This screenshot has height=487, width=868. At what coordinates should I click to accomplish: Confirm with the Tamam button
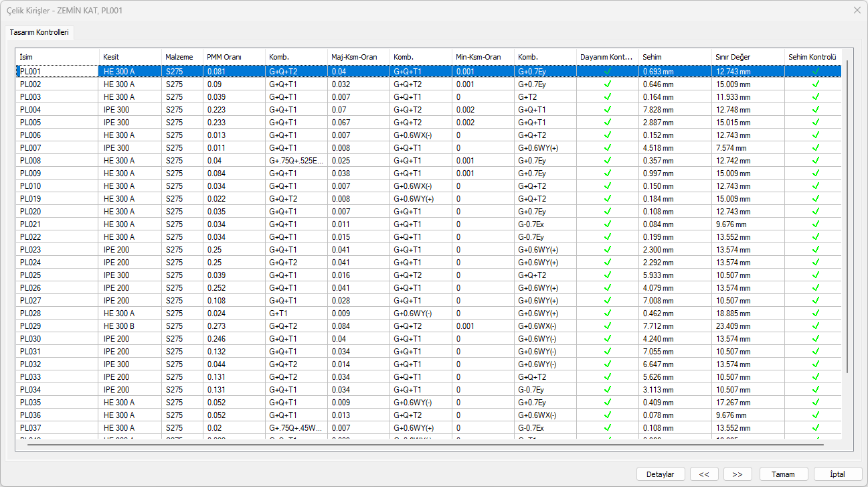click(x=783, y=474)
